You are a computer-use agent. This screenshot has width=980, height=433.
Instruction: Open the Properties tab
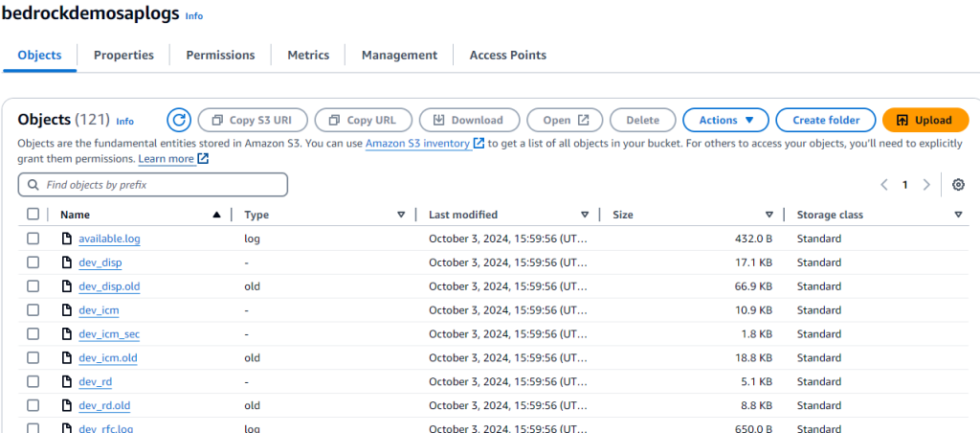tap(123, 55)
